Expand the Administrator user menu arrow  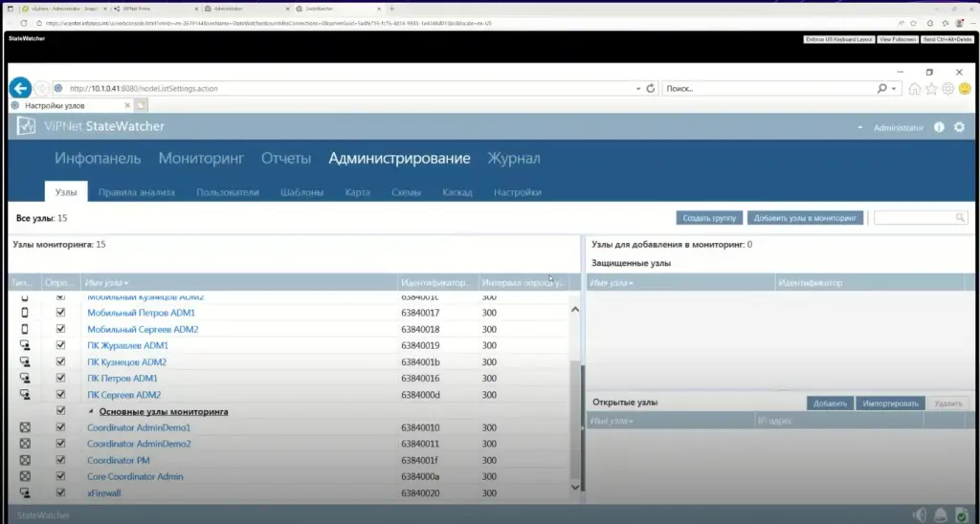pos(860,127)
